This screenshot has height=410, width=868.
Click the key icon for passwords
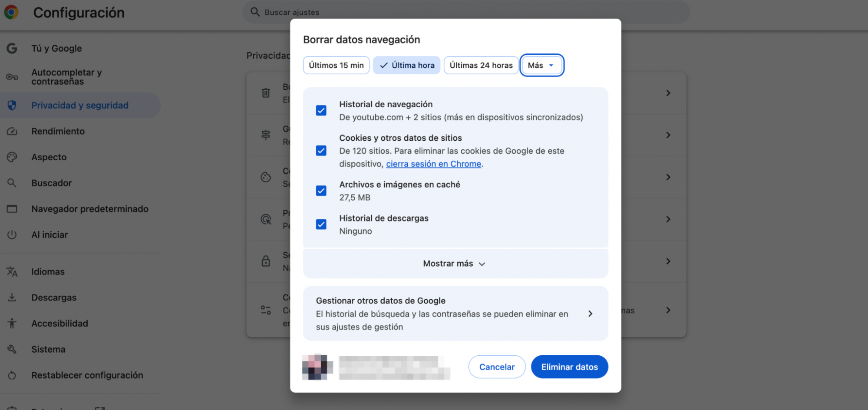(x=12, y=77)
